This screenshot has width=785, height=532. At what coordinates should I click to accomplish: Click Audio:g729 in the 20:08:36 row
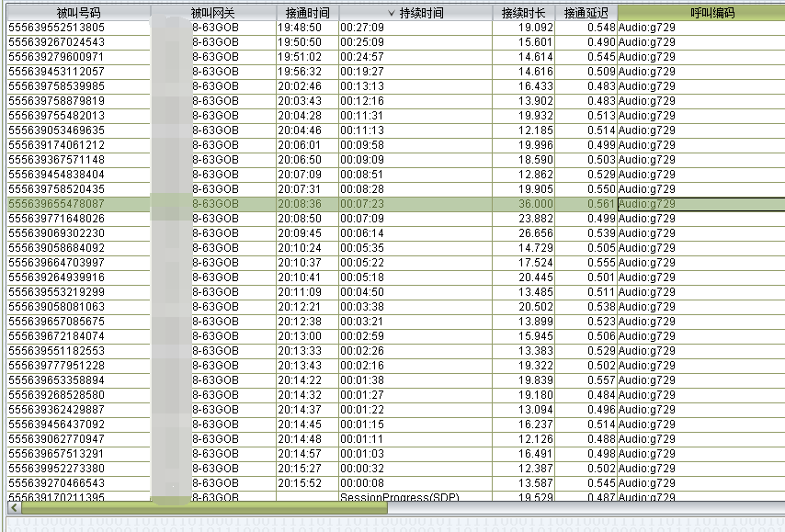tap(647, 204)
